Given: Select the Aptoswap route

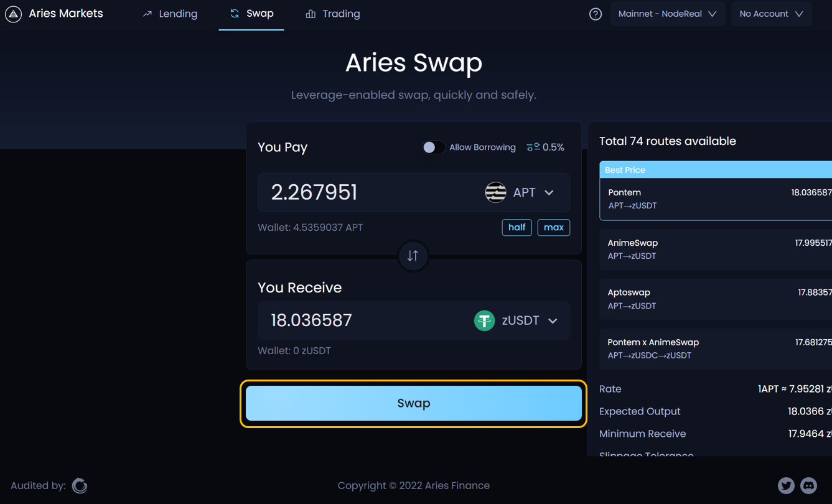Looking at the screenshot, I should coord(716,299).
